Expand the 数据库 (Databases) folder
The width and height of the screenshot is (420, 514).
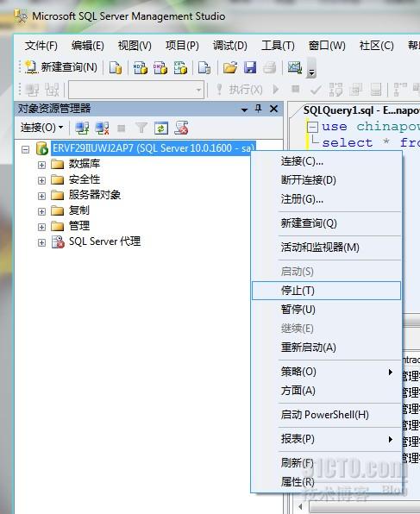[x=41, y=165]
